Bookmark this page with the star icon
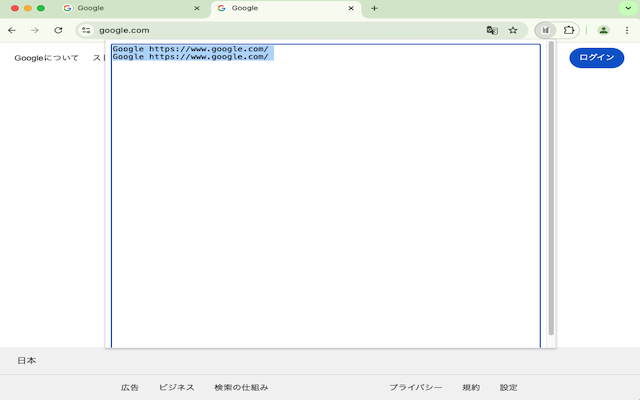Screen dimensions: 640x400 click(513, 30)
